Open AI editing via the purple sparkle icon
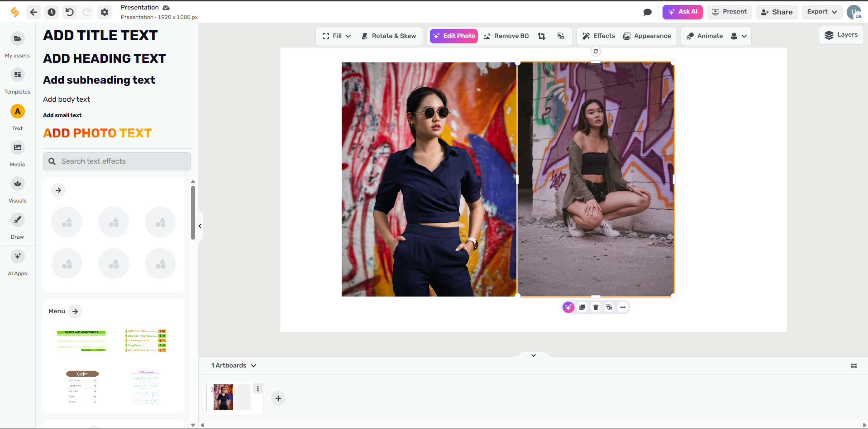Viewport: 868px width, 429px height. (x=568, y=307)
